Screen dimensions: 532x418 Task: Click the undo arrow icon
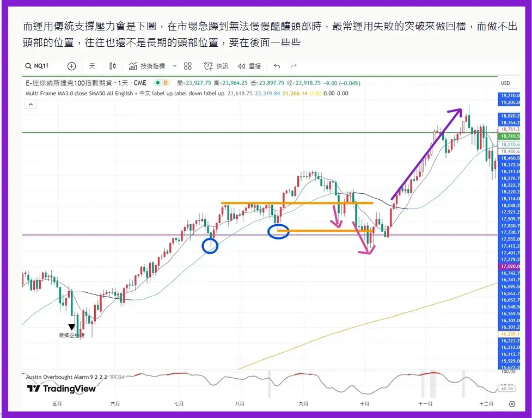click(x=277, y=66)
